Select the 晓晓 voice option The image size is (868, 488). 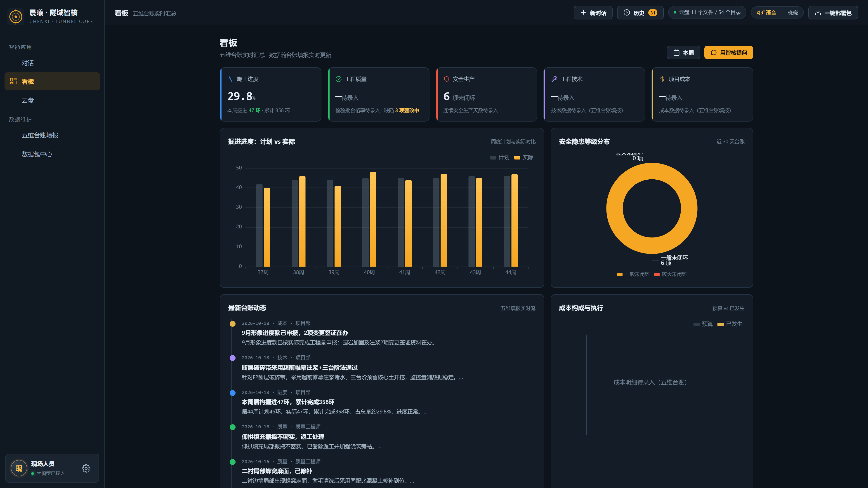[793, 12]
